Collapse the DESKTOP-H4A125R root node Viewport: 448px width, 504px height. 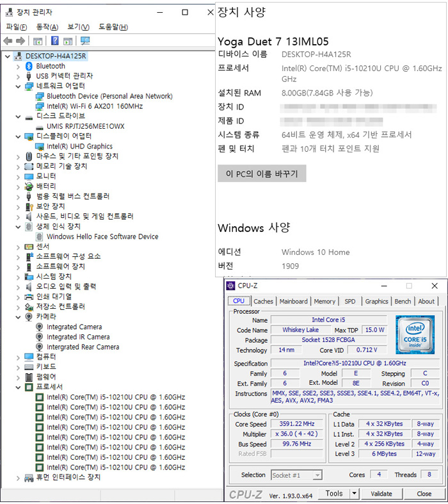pos(8,56)
